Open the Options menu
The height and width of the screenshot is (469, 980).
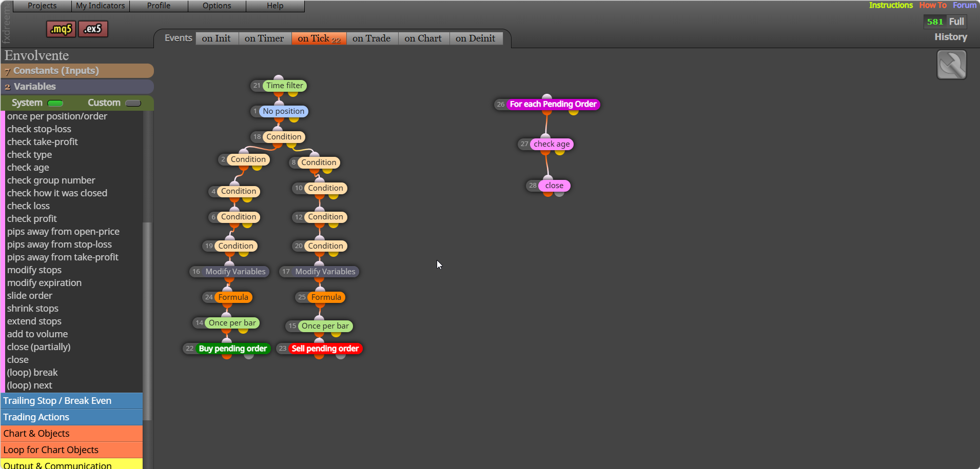pyautogui.click(x=217, y=6)
